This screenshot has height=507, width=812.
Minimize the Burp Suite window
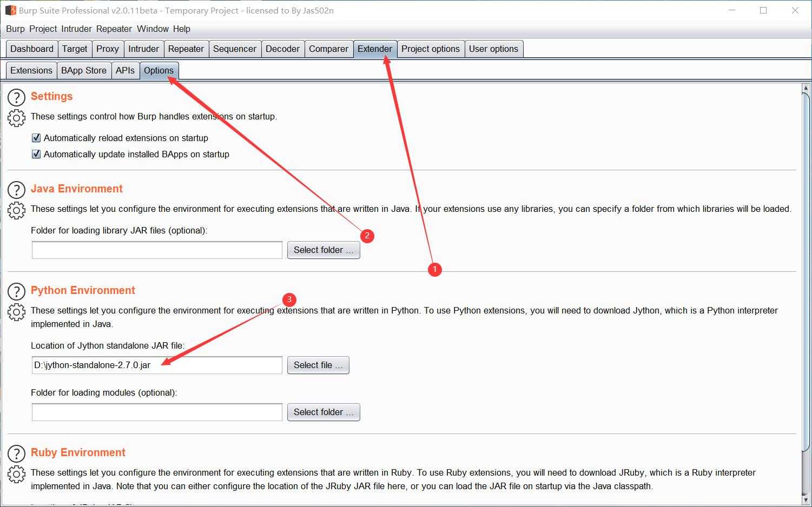pyautogui.click(x=732, y=10)
